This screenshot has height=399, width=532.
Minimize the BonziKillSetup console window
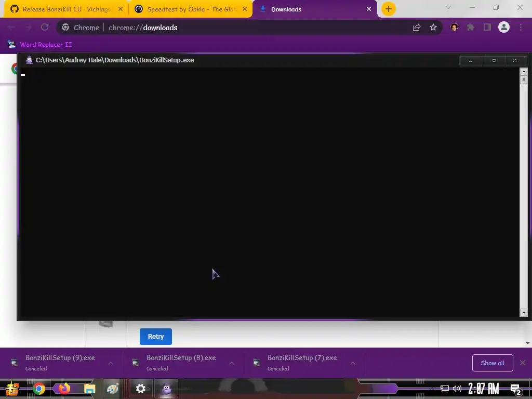(x=471, y=61)
